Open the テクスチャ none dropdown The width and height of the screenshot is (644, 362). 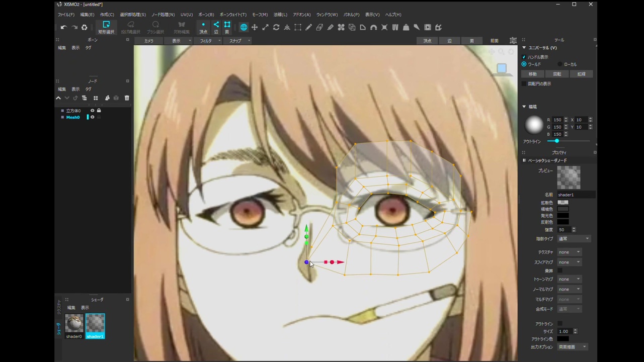pos(569,252)
